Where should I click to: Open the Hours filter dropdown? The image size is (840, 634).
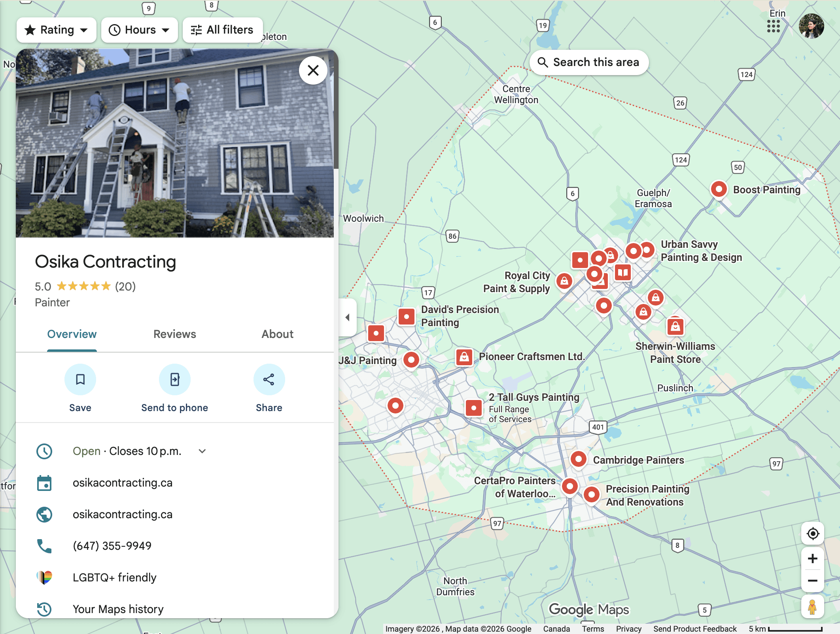click(x=140, y=30)
